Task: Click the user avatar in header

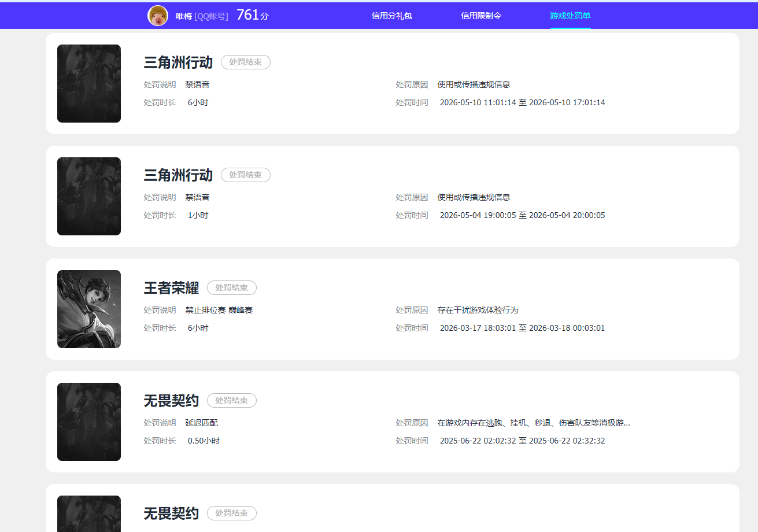Action: pyautogui.click(x=158, y=16)
